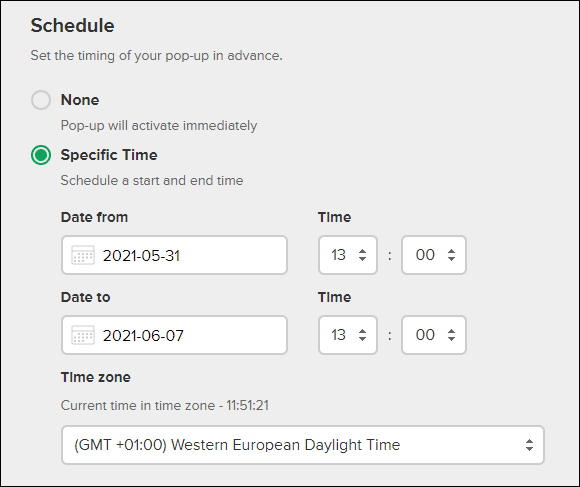
Task: Click the time zone dropdown arrows icon
Action: click(x=529, y=445)
